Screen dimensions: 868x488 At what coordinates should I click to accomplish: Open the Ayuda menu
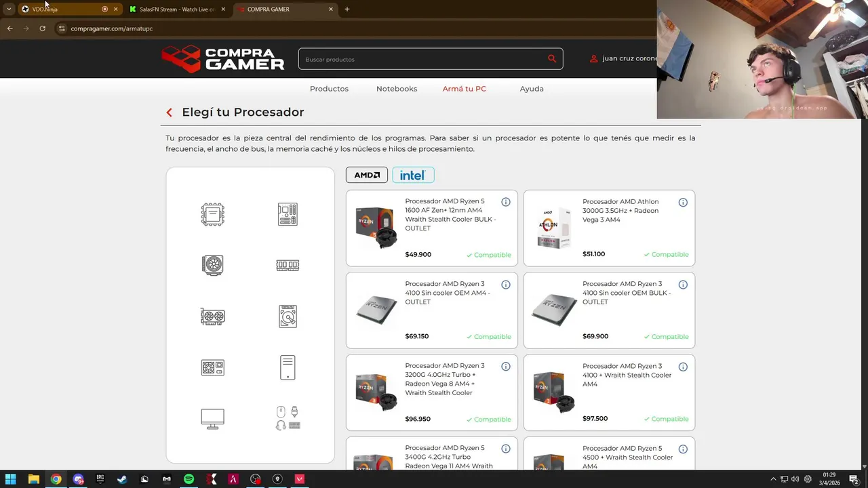coord(532,89)
